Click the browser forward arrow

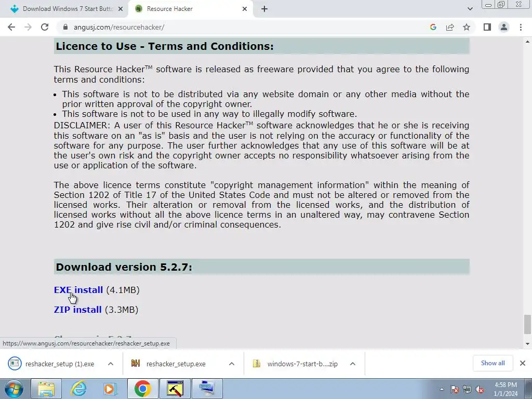tap(28, 27)
